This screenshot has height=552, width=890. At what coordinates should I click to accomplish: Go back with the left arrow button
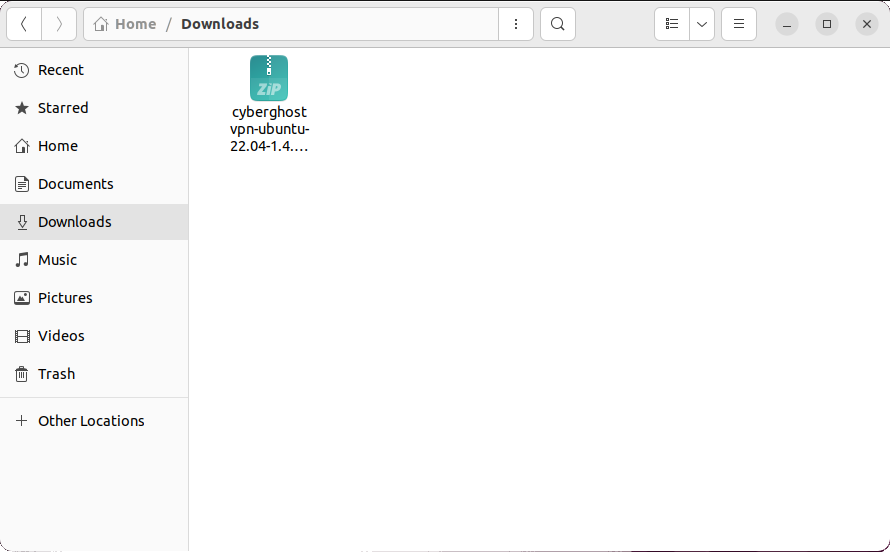[24, 24]
